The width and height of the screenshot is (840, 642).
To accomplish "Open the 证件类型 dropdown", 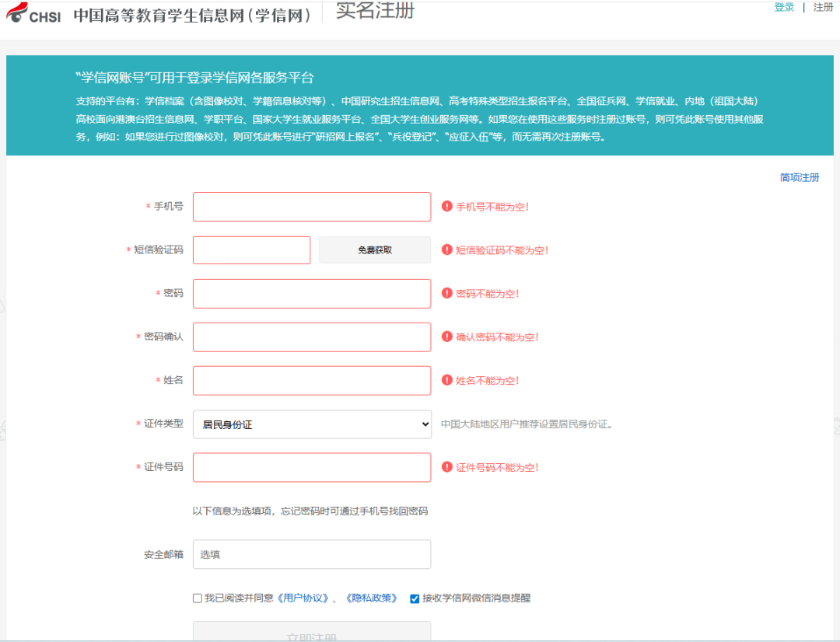I will 312,424.
